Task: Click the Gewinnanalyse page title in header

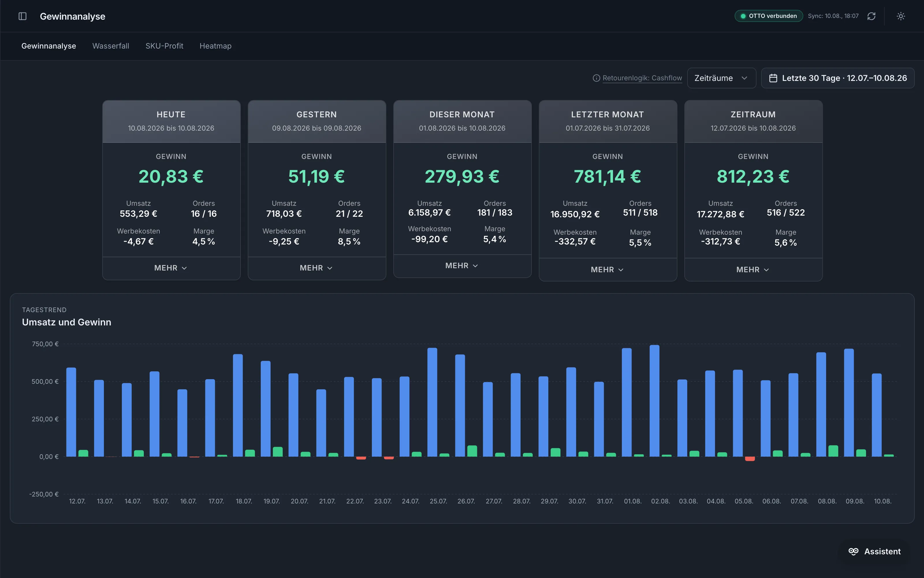Action: pyautogui.click(x=72, y=16)
